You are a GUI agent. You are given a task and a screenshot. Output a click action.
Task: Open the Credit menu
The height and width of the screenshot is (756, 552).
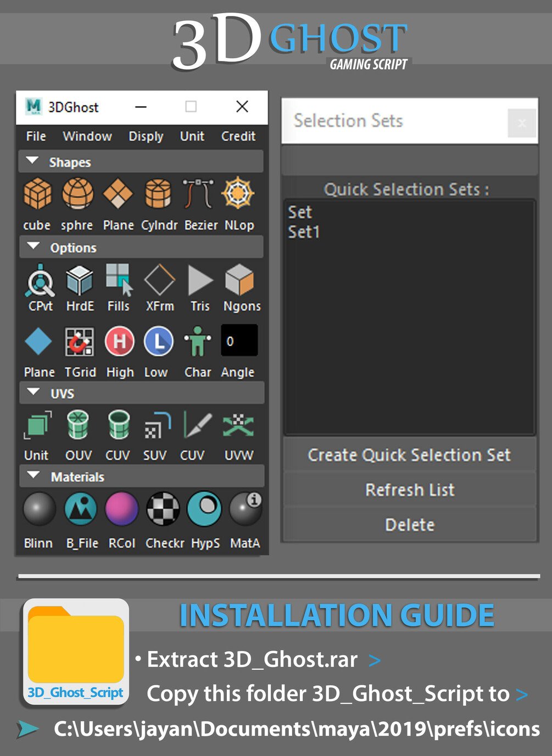[x=238, y=136]
